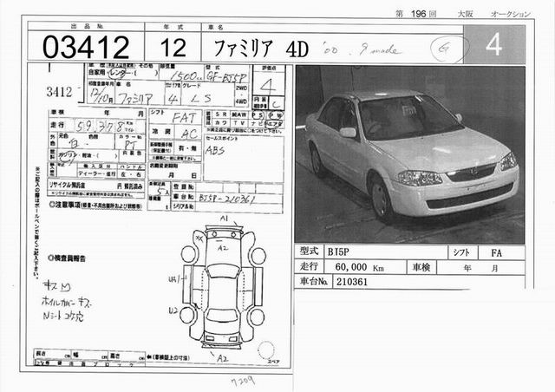Click the mileage 60,000 Km under photo

pyautogui.click(x=359, y=267)
